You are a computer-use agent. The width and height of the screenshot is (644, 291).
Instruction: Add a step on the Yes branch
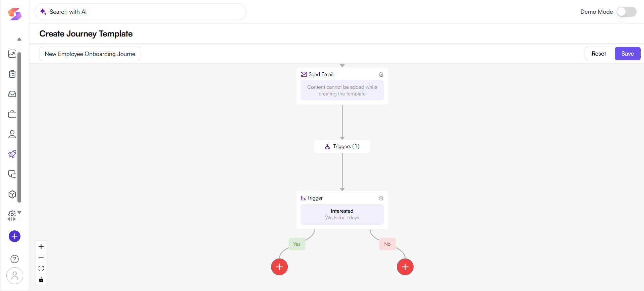pyautogui.click(x=279, y=267)
